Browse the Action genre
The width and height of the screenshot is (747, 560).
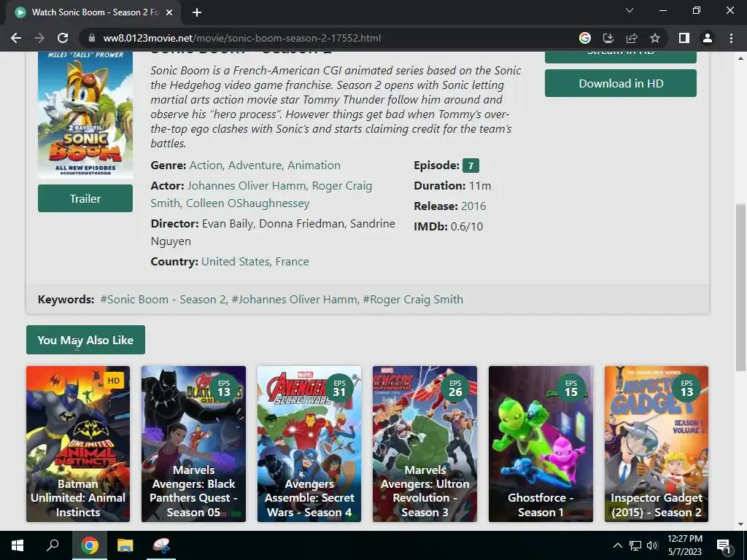206,166
